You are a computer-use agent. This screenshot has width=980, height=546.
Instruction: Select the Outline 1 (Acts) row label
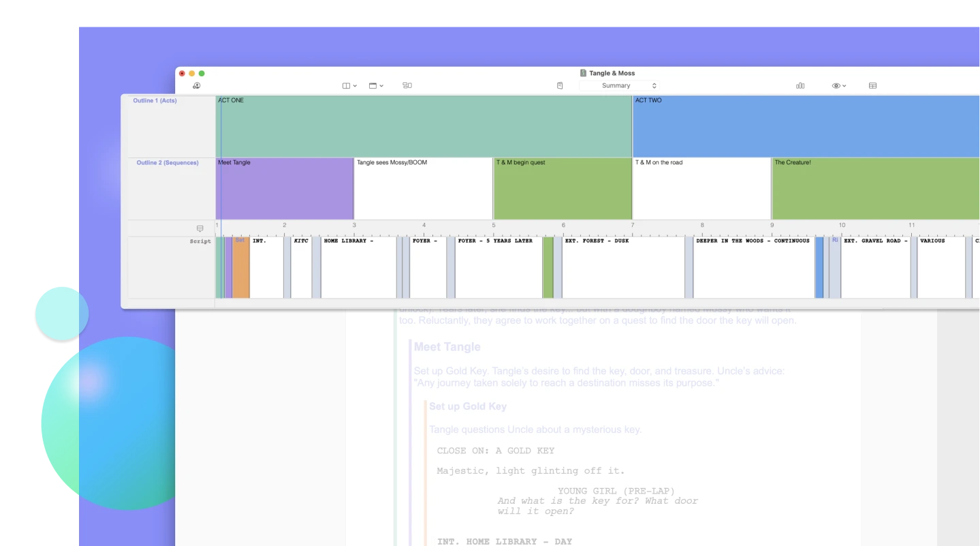click(155, 101)
